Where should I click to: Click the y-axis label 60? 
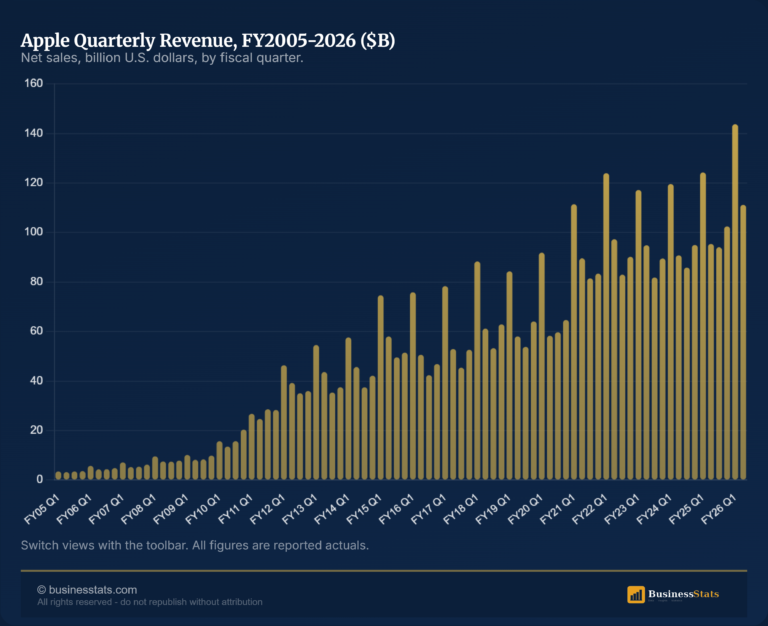[37, 331]
